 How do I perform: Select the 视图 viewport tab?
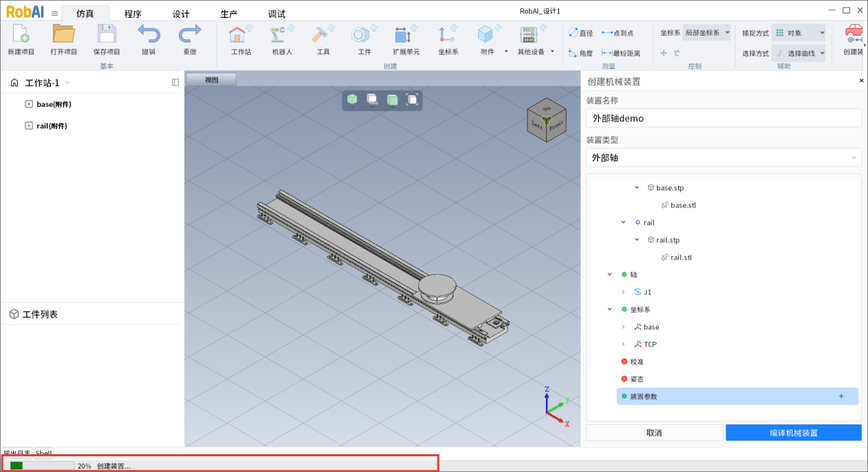(x=212, y=79)
